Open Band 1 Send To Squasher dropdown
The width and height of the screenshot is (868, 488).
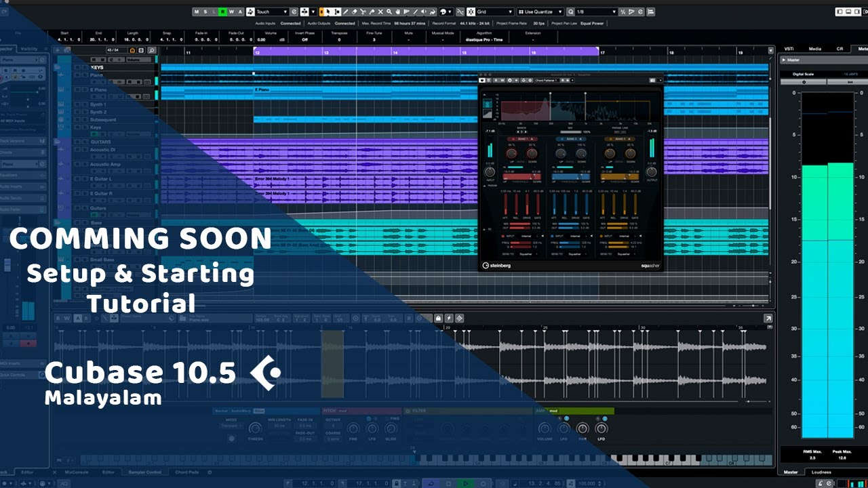click(x=527, y=254)
